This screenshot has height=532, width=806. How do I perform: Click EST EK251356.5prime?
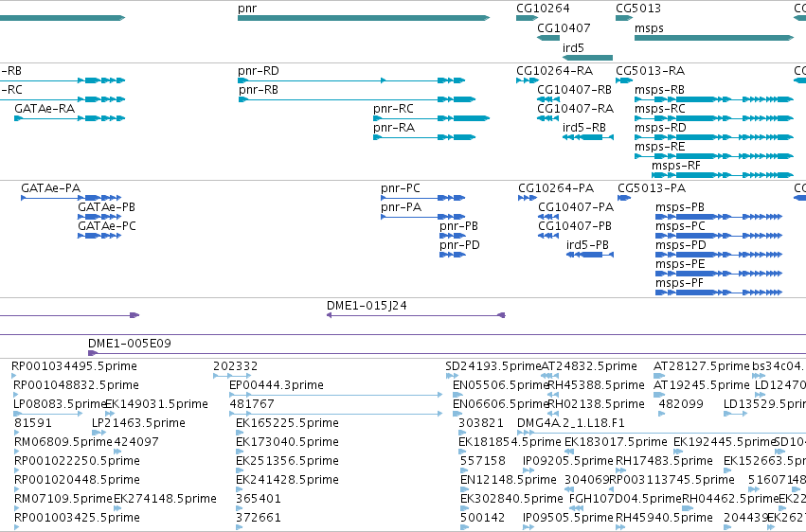click(x=287, y=461)
